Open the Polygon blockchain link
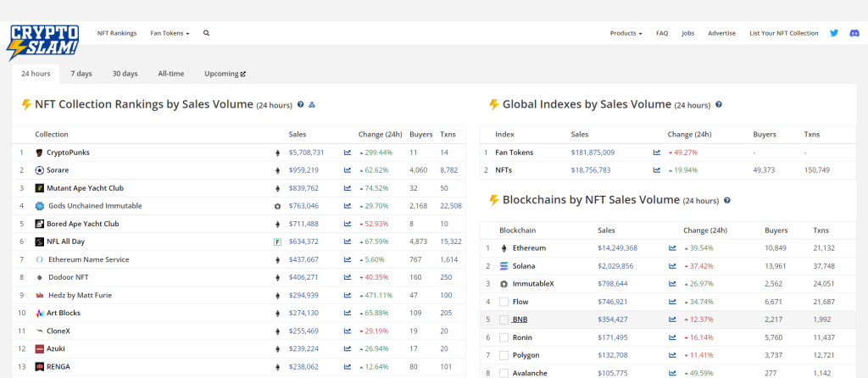 coord(526,355)
